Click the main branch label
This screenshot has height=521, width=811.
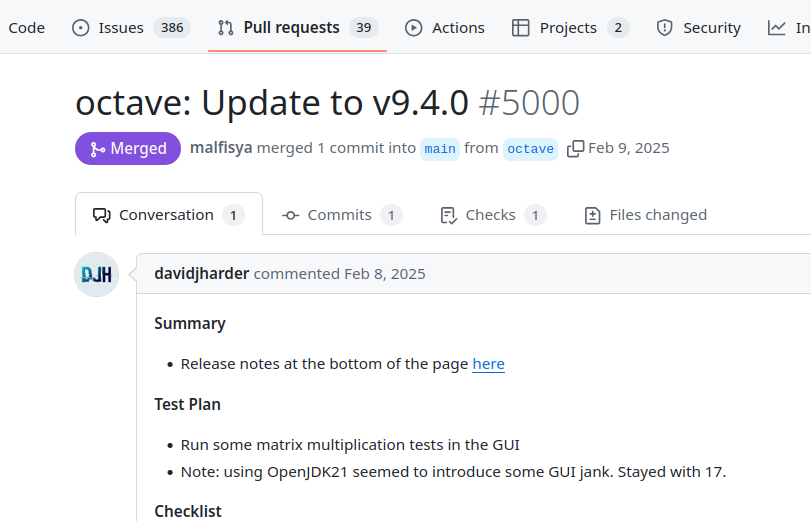pyautogui.click(x=440, y=149)
